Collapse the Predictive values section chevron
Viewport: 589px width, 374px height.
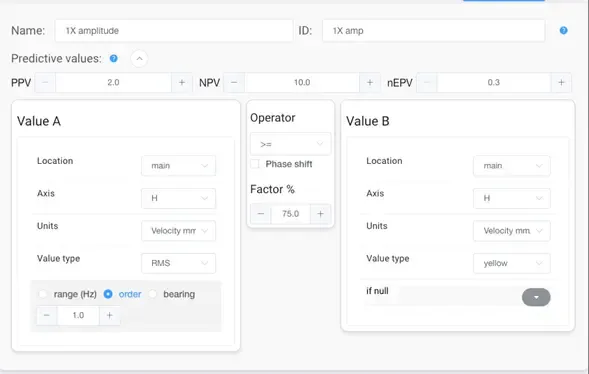[139, 59]
